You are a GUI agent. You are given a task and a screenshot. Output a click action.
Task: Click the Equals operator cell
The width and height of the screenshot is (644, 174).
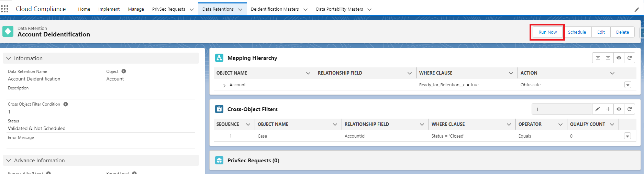pos(525,136)
